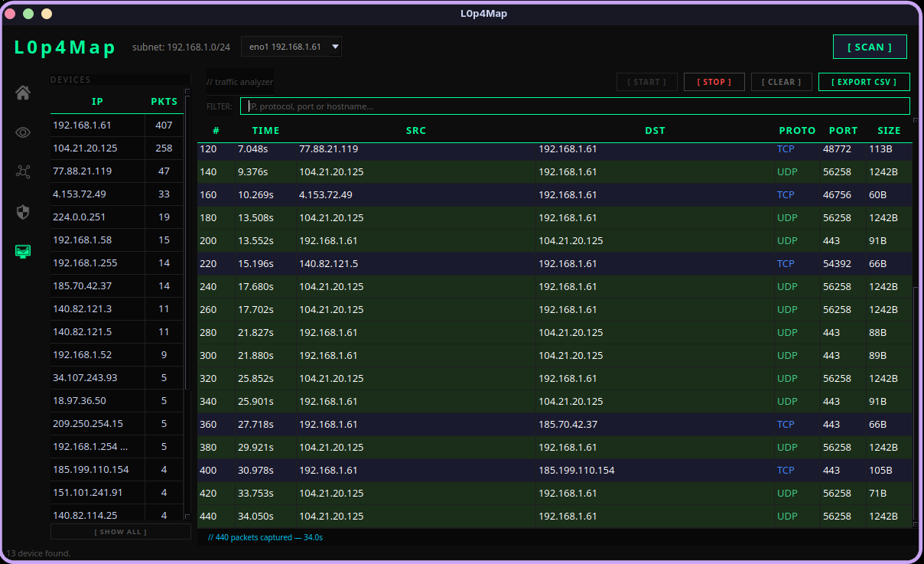The height and width of the screenshot is (564, 924).
Task: Click the subnet 192.168.1.0/24 label
Action: coord(181,47)
